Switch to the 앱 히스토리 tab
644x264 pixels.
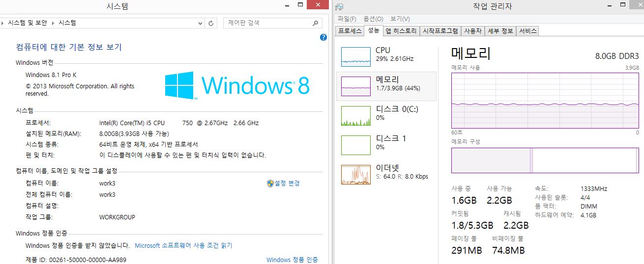[401, 31]
